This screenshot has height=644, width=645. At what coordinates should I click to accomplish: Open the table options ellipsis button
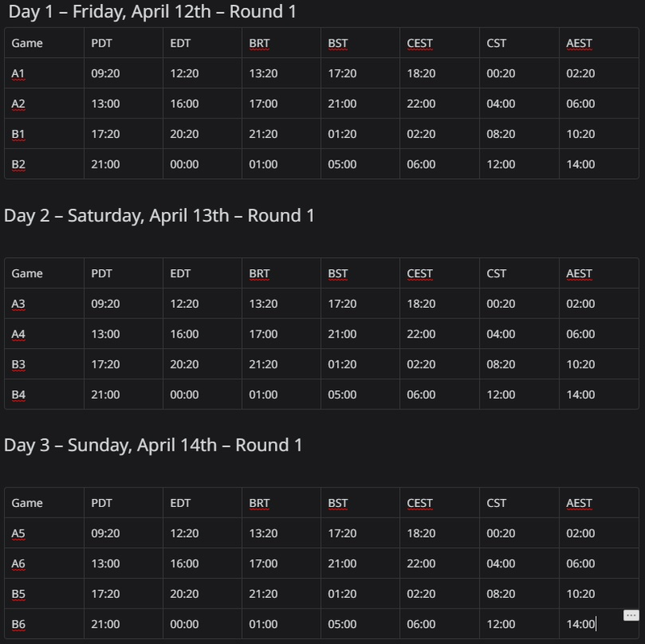tap(631, 615)
